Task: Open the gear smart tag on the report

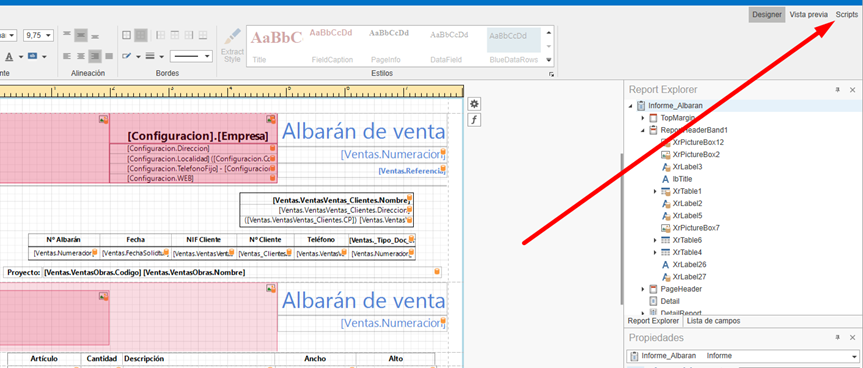Action: click(x=474, y=104)
